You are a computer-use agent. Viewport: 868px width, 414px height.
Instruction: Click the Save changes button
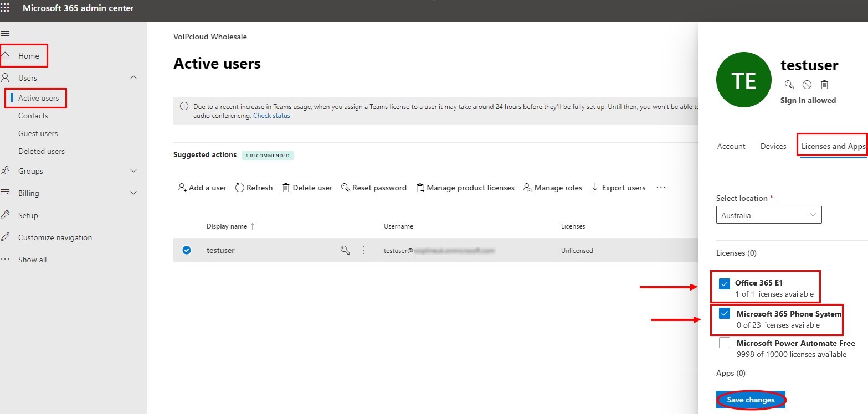click(750, 399)
